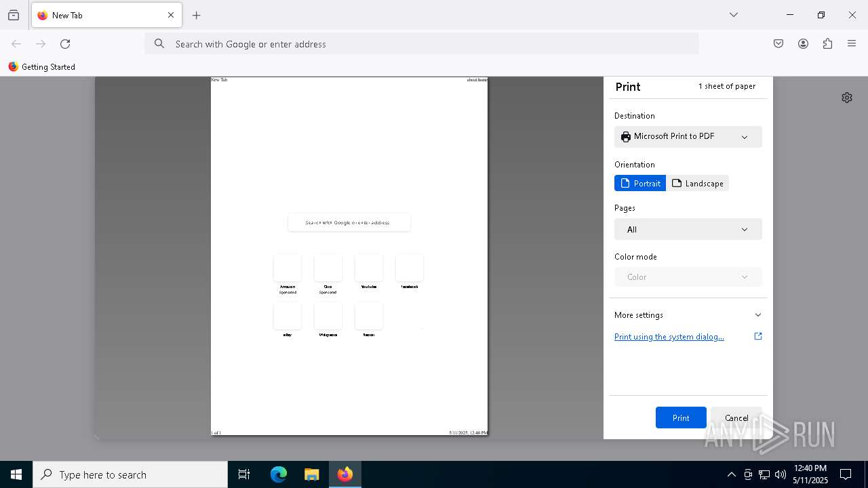Open the Windows Start menu
868x488 pixels.
pyautogui.click(x=16, y=474)
